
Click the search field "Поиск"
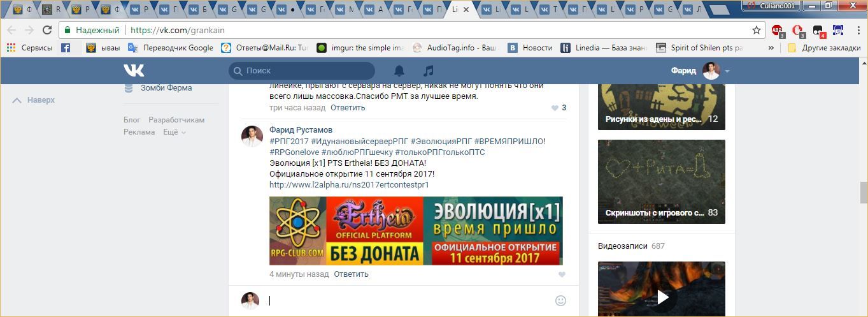coord(302,71)
